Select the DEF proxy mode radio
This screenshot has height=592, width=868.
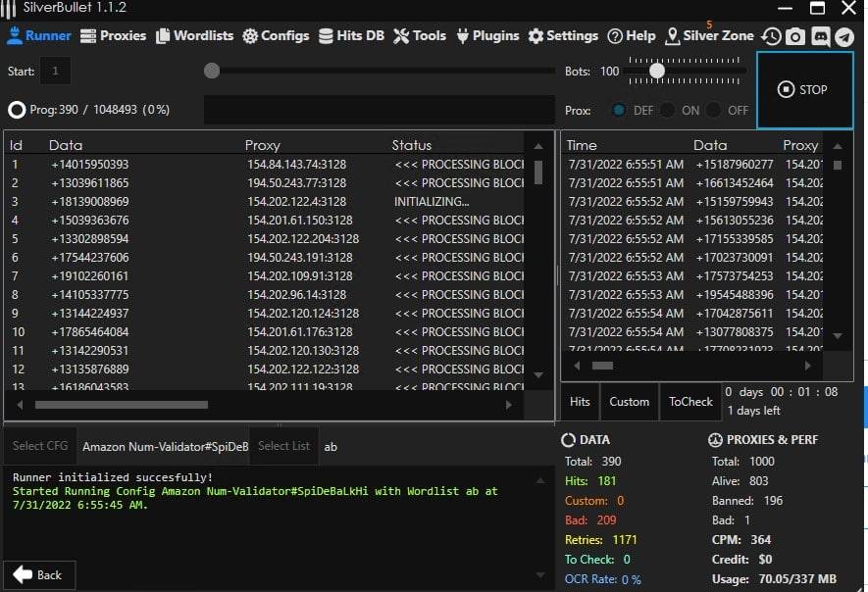(x=619, y=110)
